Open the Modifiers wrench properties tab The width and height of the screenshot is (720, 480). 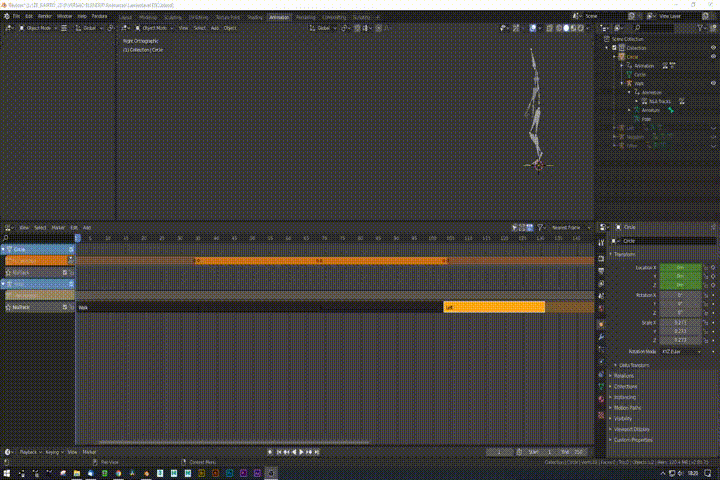601,337
